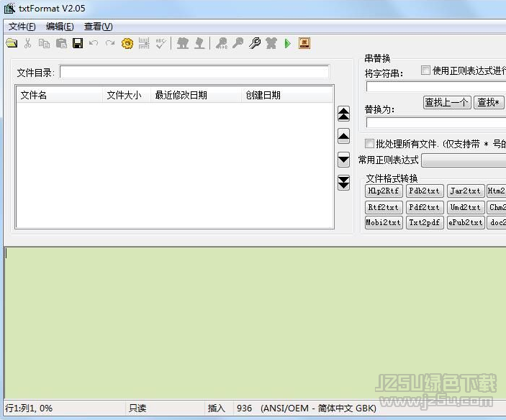Click the text lines layout icon
Viewport: 506px width, 420px height.
click(x=144, y=43)
